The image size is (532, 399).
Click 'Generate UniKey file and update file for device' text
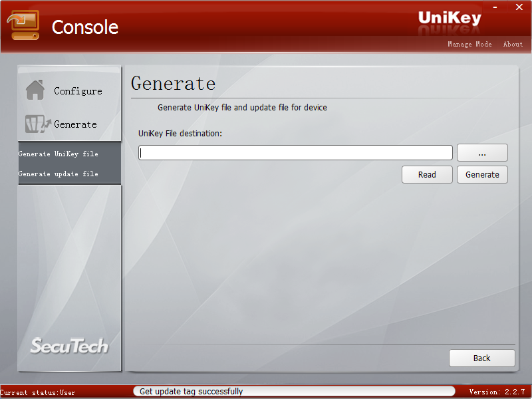[x=242, y=108]
